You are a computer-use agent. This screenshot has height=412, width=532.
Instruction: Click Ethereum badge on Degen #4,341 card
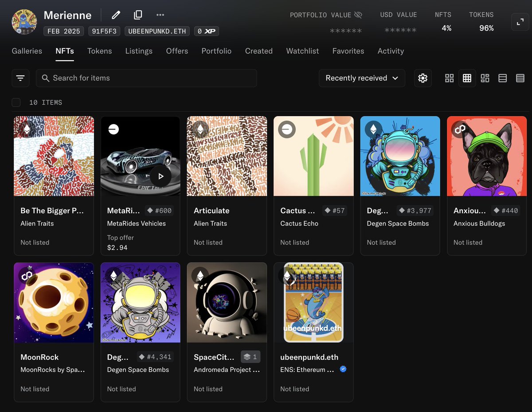pyautogui.click(x=113, y=275)
